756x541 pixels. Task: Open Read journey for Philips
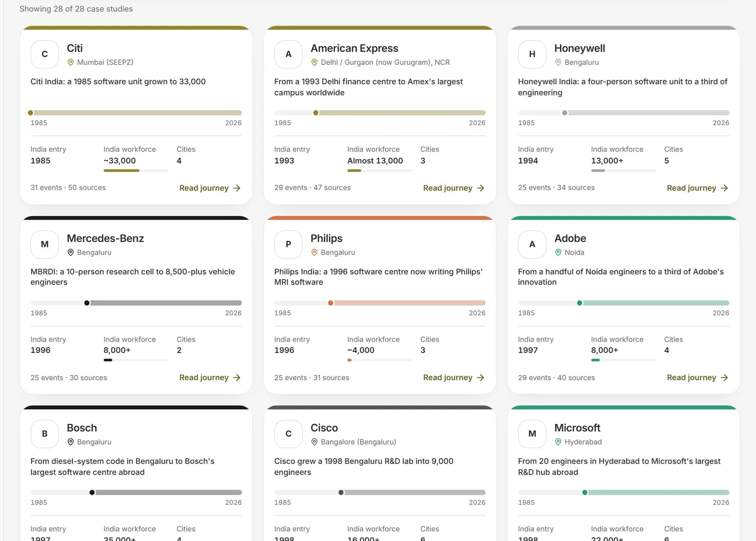point(454,377)
